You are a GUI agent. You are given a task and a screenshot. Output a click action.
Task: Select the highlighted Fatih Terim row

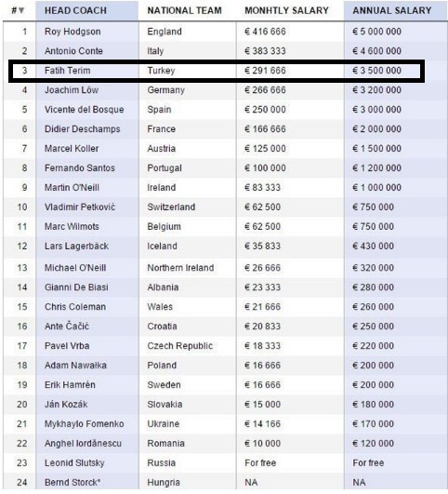pos(217,71)
